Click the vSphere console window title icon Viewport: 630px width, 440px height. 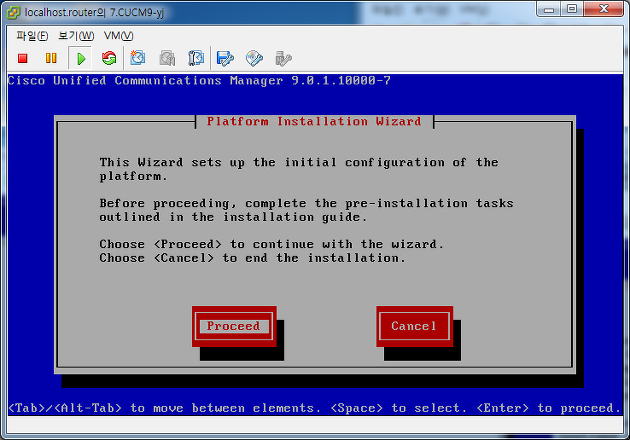pyautogui.click(x=13, y=13)
